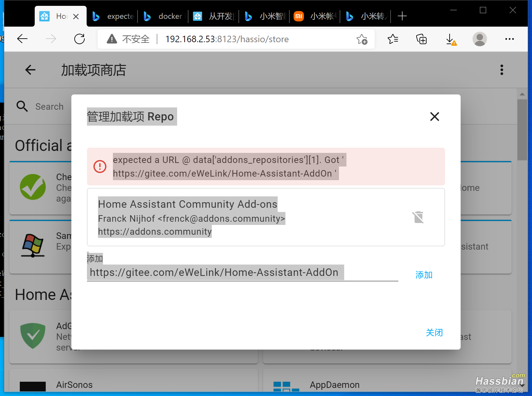Image resolution: width=532 pixels, height=396 pixels.
Task: Open browser Settings and more menu
Action: pos(509,39)
